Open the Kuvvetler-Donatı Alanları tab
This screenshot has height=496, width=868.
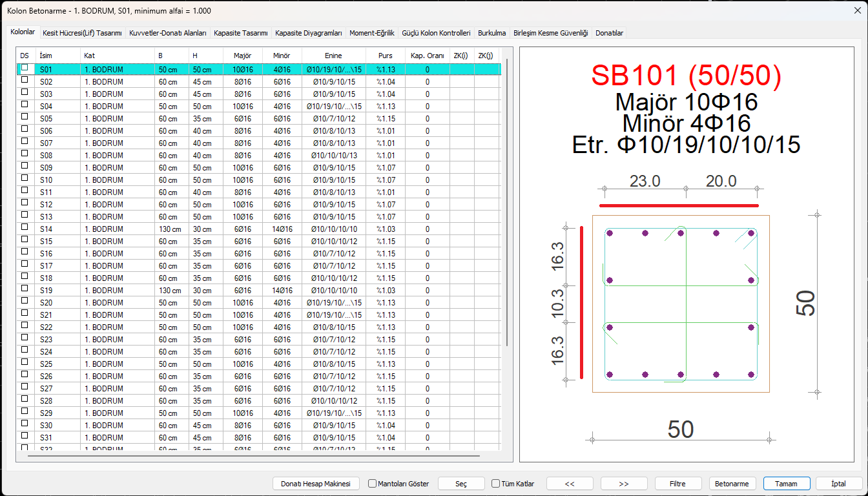pos(168,32)
